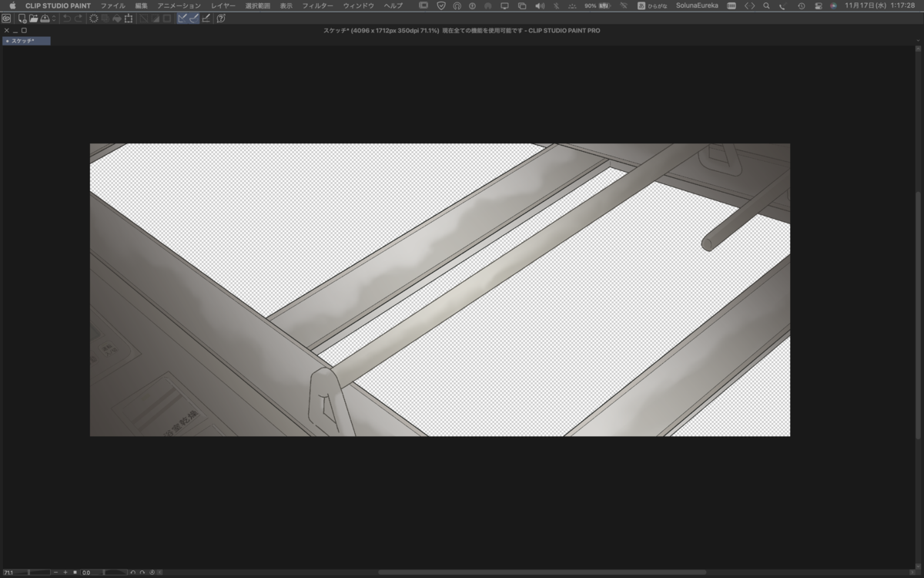Image resolution: width=924 pixels, height=578 pixels.
Task: Toggle Snap to Ruler icon
Action: coord(182,18)
